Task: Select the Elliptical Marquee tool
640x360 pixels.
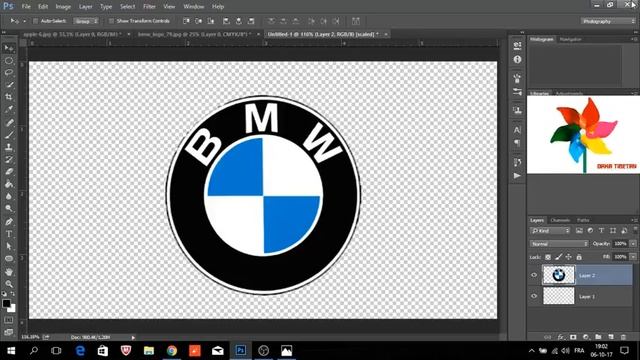Action: point(9,60)
